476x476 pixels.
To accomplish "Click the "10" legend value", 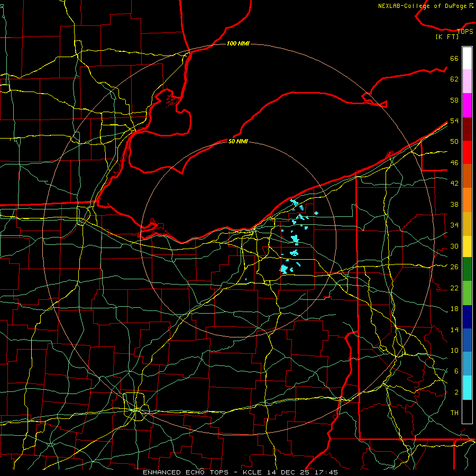I will [454, 350].
